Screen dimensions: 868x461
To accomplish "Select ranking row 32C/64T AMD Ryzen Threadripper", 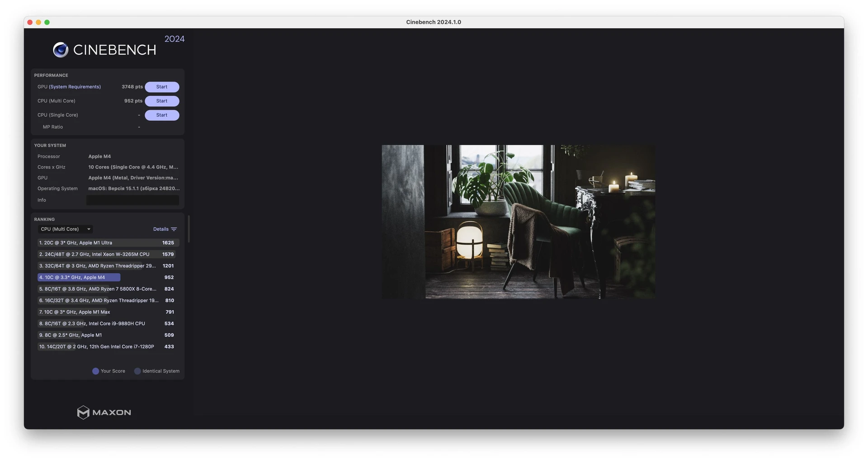I will coord(108,266).
